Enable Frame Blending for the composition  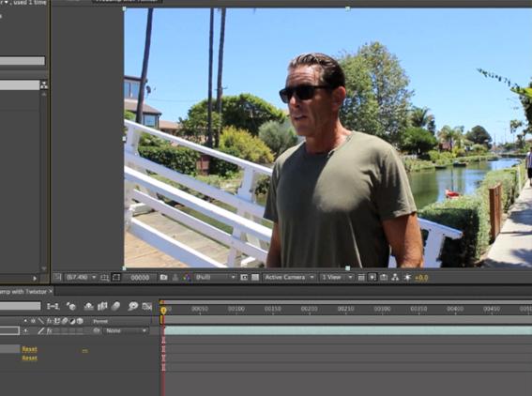pos(102,307)
